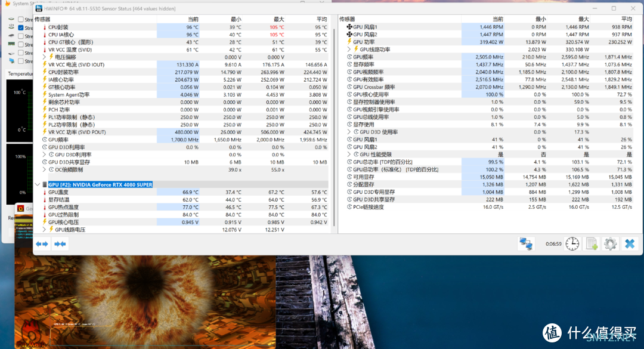Expand the OC倍频限制 group

tap(44, 169)
